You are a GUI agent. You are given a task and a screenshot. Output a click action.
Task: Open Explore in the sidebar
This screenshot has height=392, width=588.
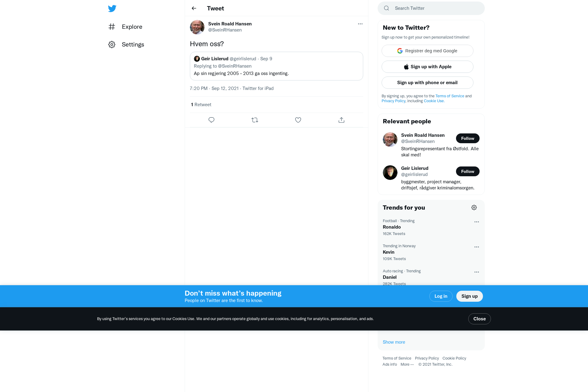[x=125, y=27]
